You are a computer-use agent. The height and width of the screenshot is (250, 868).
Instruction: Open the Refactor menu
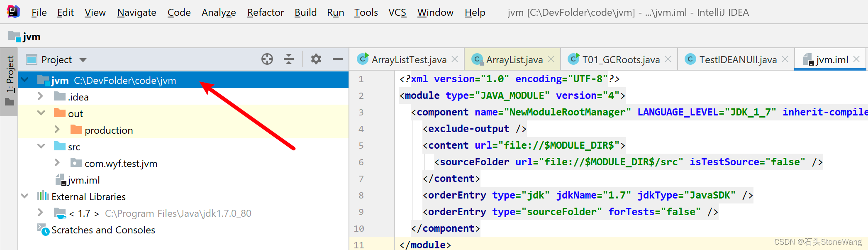pyautogui.click(x=265, y=12)
